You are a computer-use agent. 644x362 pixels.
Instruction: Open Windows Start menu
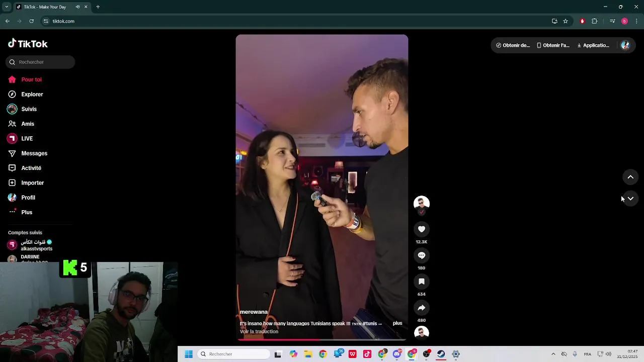[x=189, y=354]
